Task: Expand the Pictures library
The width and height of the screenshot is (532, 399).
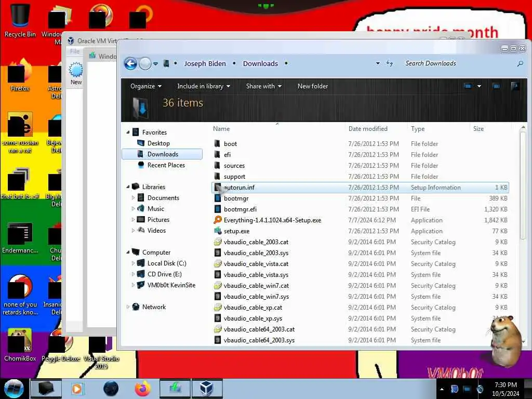Action: pyautogui.click(x=133, y=220)
